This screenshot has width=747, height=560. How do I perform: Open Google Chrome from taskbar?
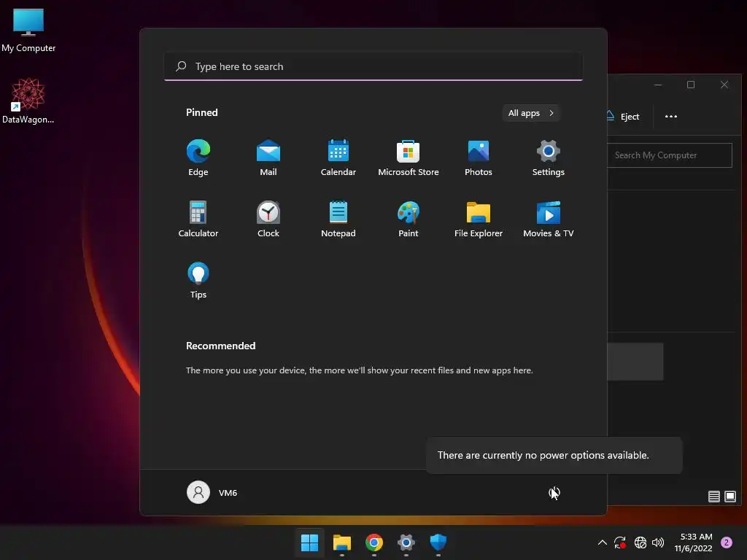tap(374, 542)
